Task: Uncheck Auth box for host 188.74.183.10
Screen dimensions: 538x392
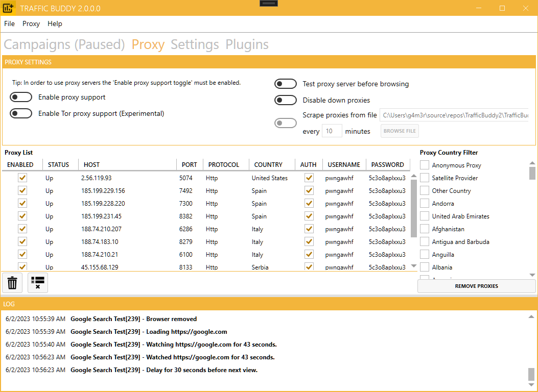Action: pyautogui.click(x=309, y=241)
